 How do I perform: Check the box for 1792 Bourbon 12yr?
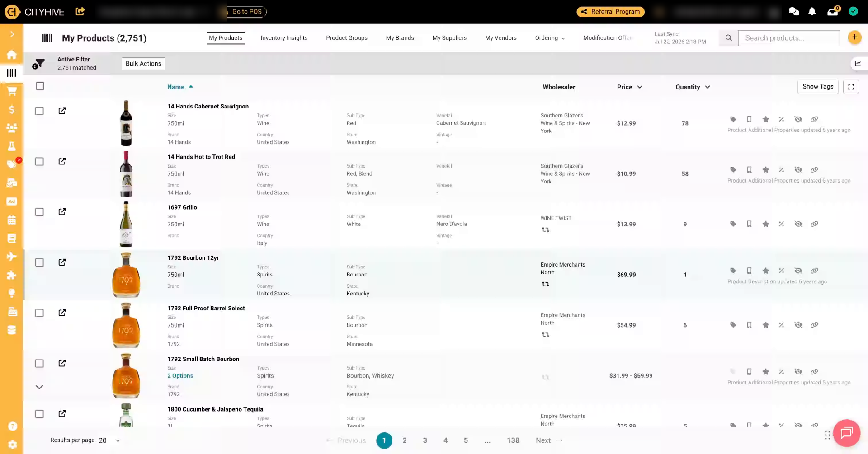(x=39, y=262)
